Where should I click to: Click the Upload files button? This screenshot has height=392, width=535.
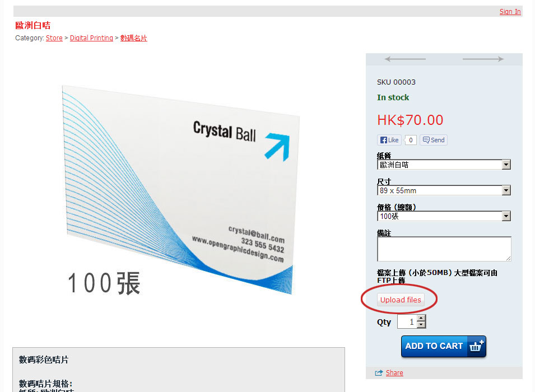401,300
